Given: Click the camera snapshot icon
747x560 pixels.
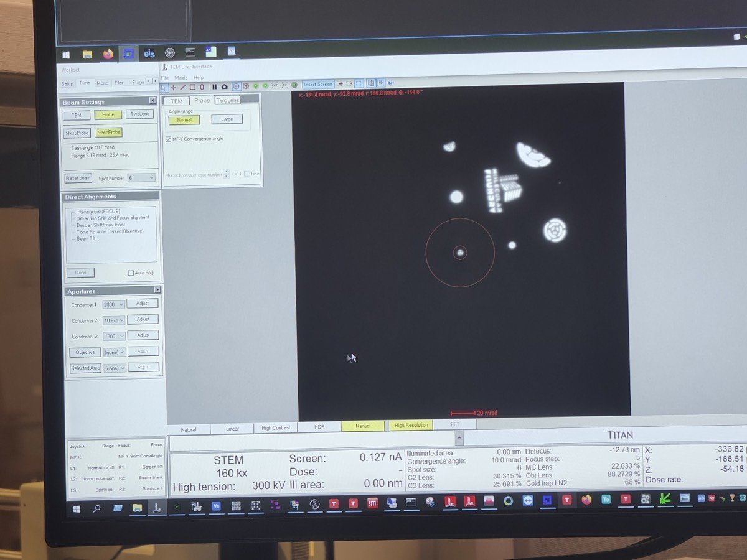Looking at the screenshot, I should (224, 87).
